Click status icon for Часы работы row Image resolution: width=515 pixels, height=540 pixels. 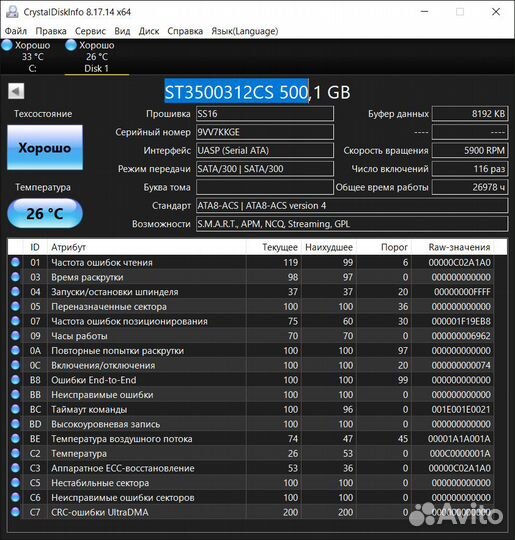(x=15, y=336)
